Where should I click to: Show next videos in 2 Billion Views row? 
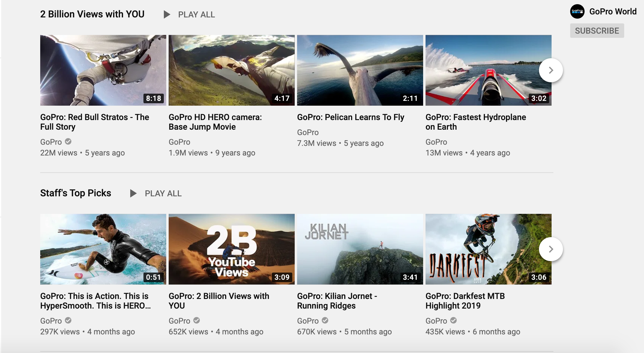tap(551, 70)
